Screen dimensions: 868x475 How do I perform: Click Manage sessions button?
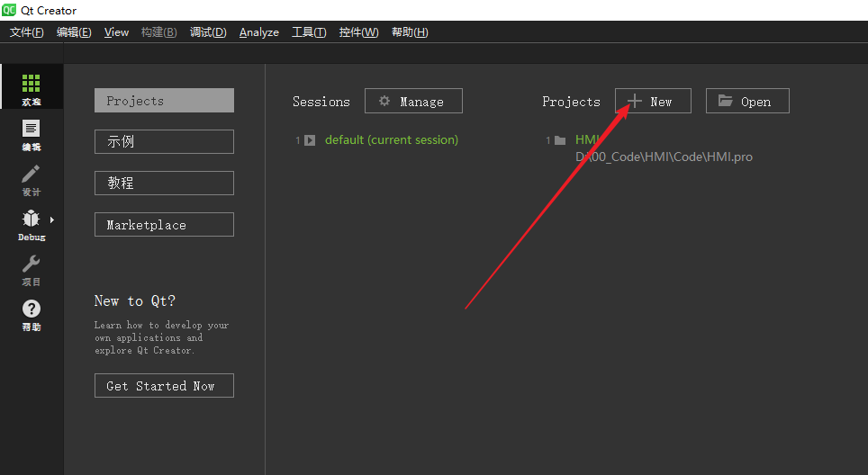(x=413, y=101)
